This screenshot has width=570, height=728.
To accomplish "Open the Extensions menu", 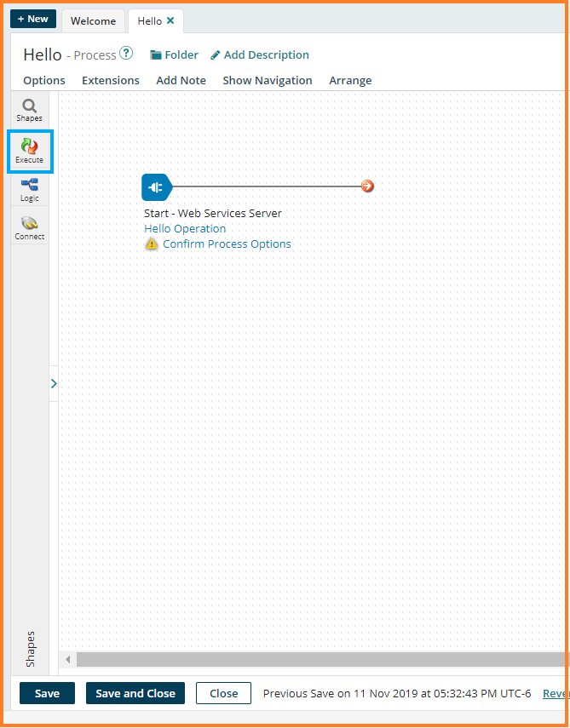I will 111,80.
